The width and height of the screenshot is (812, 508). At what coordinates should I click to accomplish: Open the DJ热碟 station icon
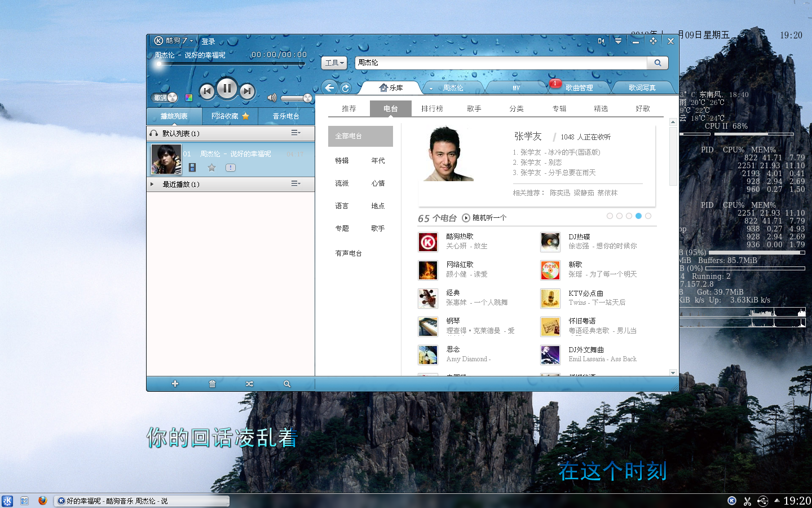tap(550, 242)
